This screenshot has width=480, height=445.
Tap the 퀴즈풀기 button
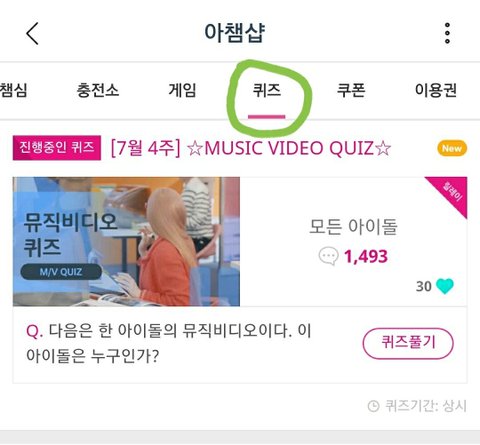tap(408, 343)
